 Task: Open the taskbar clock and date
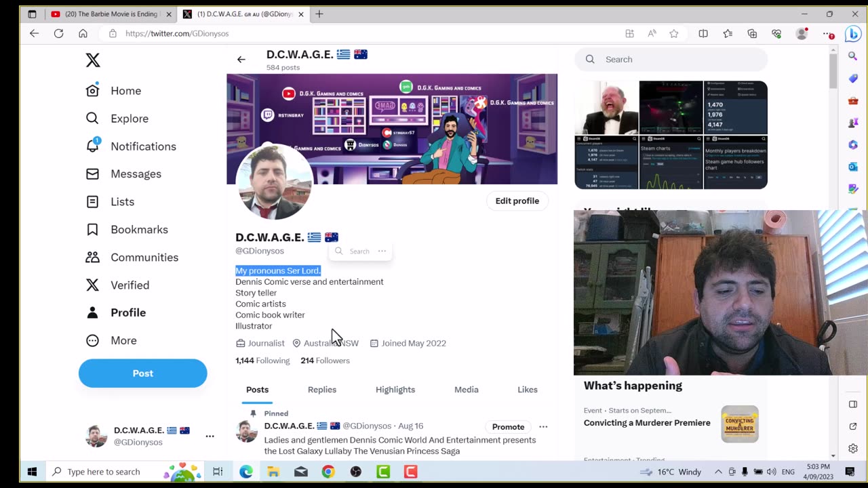pos(818,472)
